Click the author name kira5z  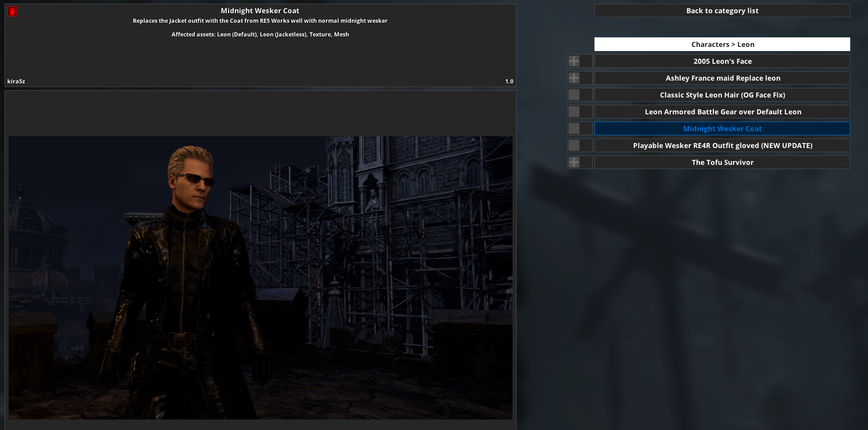[16, 81]
